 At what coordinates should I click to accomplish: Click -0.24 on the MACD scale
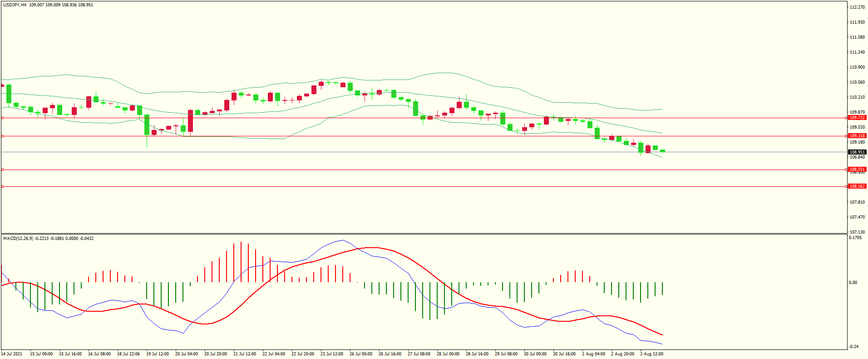click(x=853, y=347)
